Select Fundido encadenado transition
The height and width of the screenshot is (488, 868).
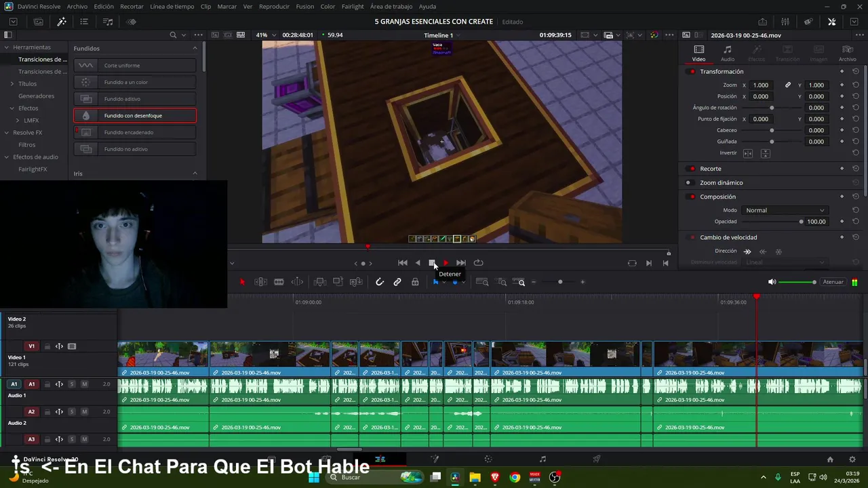point(135,132)
